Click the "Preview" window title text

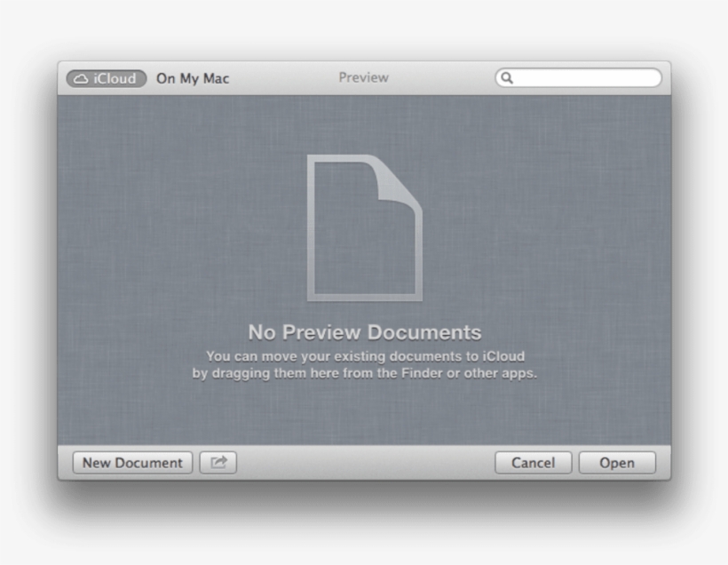point(363,77)
